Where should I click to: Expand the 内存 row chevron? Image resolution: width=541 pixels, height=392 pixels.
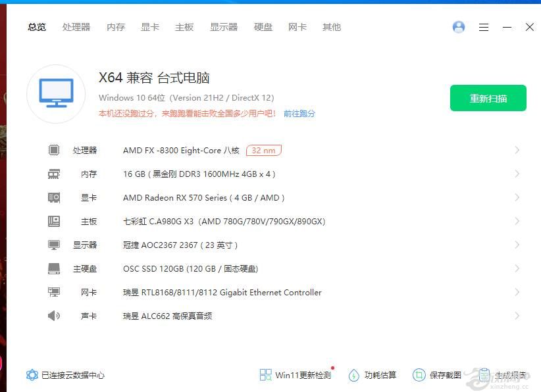517,174
